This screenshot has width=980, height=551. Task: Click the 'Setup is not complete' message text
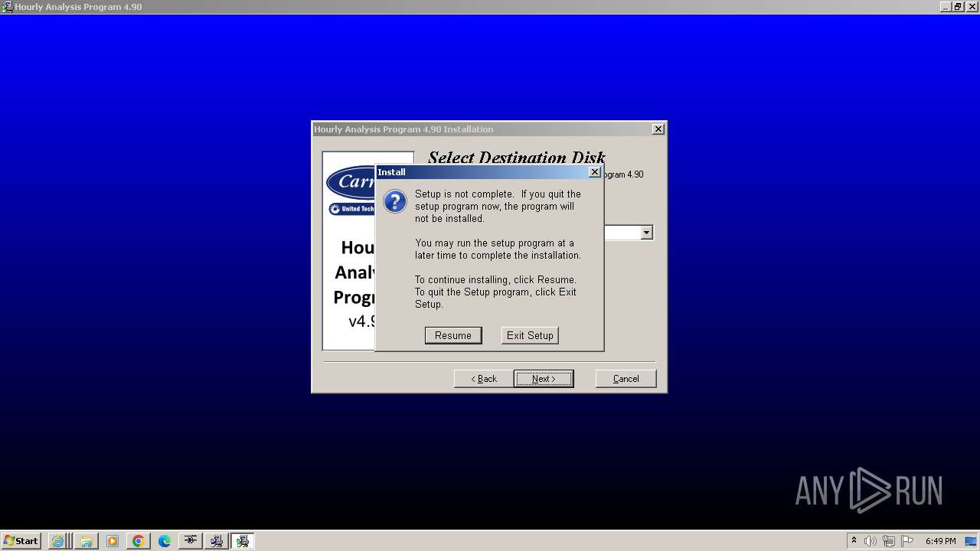(498, 206)
